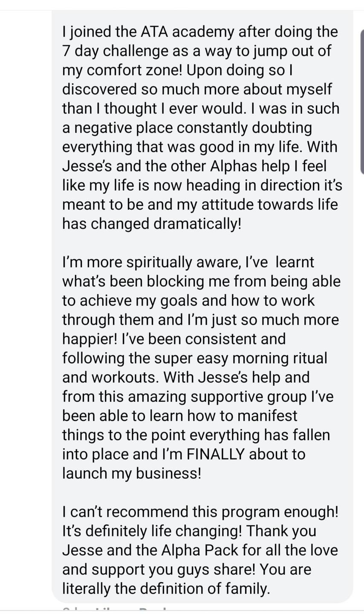Click the line "and workouts. With Jesse's help and"
This screenshot has width=364, height=614.
pyautogui.click(x=186, y=377)
